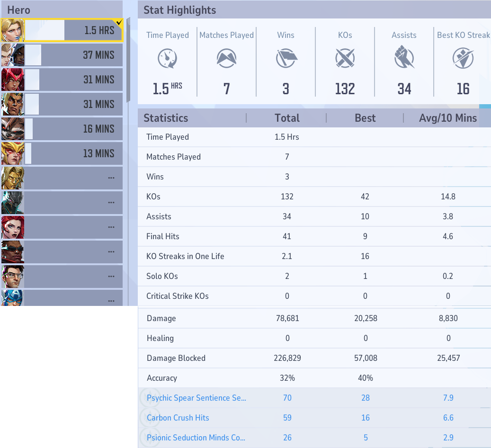This screenshot has height=448, width=491.
Task: Click the Assists total value 34 in table
Action: (287, 216)
